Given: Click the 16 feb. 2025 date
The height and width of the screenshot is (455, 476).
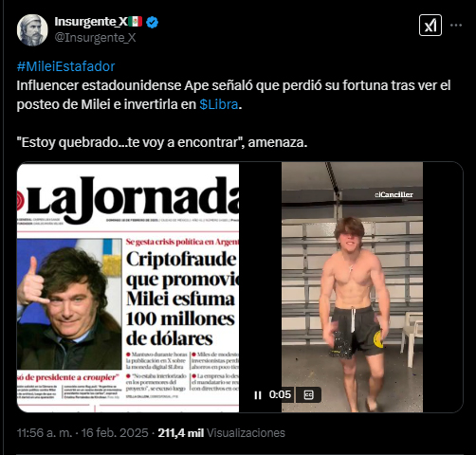Looking at the screenshot, I should pos(115,433).
